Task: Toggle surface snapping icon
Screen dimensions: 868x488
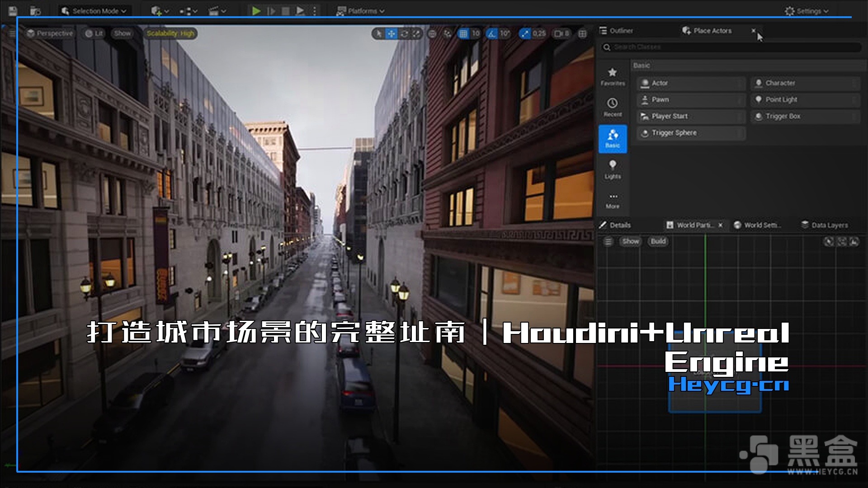Action: 448,33
